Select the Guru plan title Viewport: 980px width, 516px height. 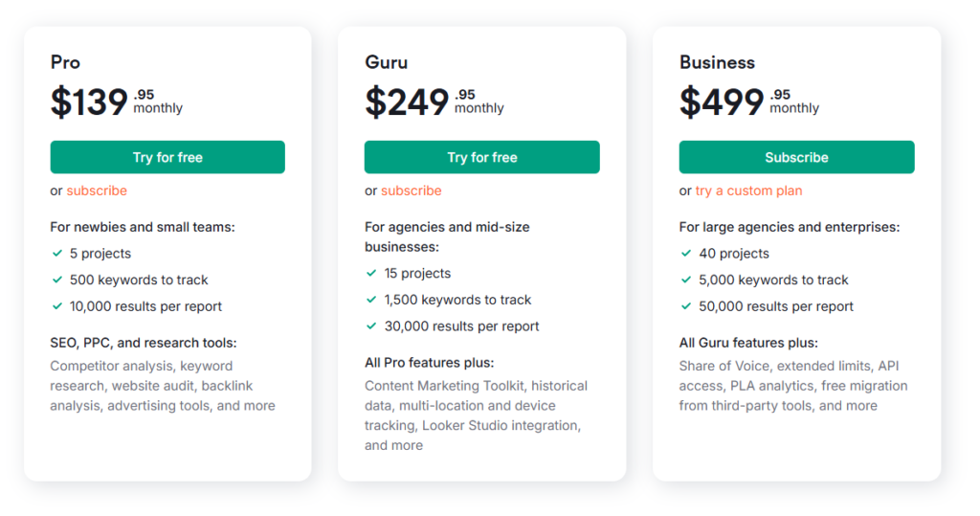pyautogui.click(x=387, y=62)
